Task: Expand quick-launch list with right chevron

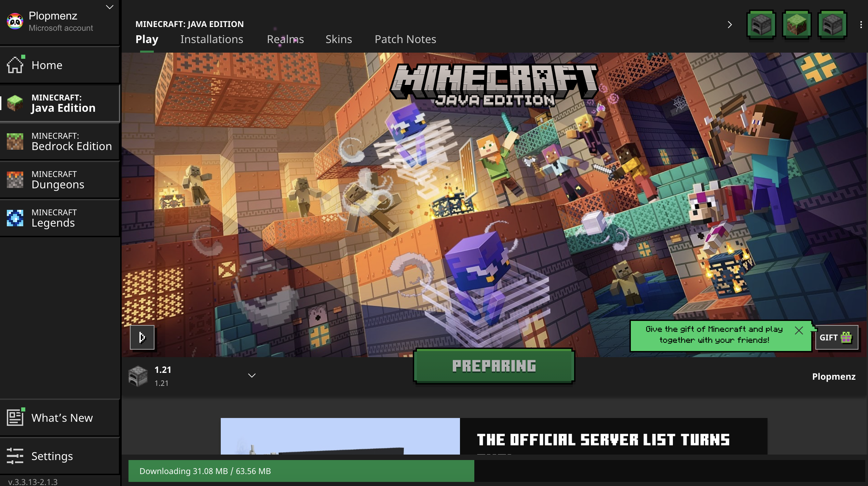Action: 730,25
